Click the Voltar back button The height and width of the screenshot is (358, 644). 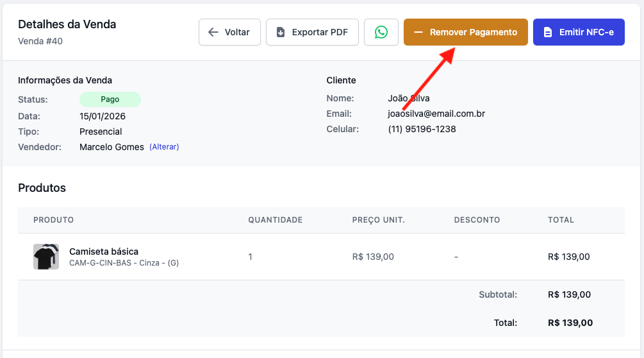229,32
